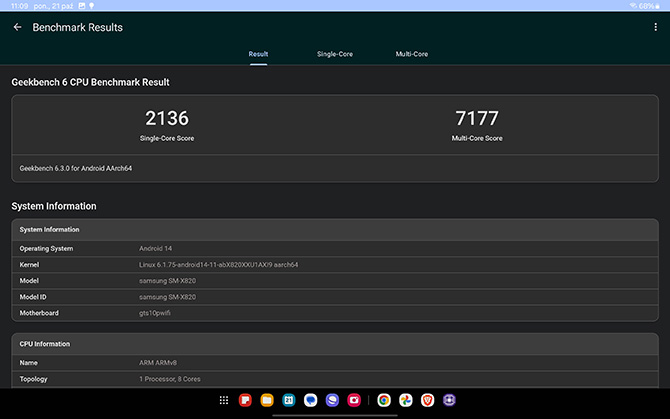The height and width of the screenshot is (419, 670).
Task: Launch Samsung Notes from the taskbar
Action: 245,400
